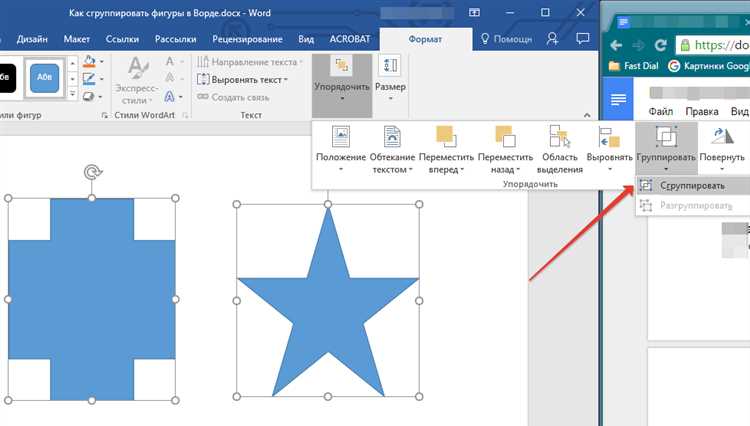Open Файл menu in Google Docs
This screenshot has height=426, width=750.
(x=661, y=111)
